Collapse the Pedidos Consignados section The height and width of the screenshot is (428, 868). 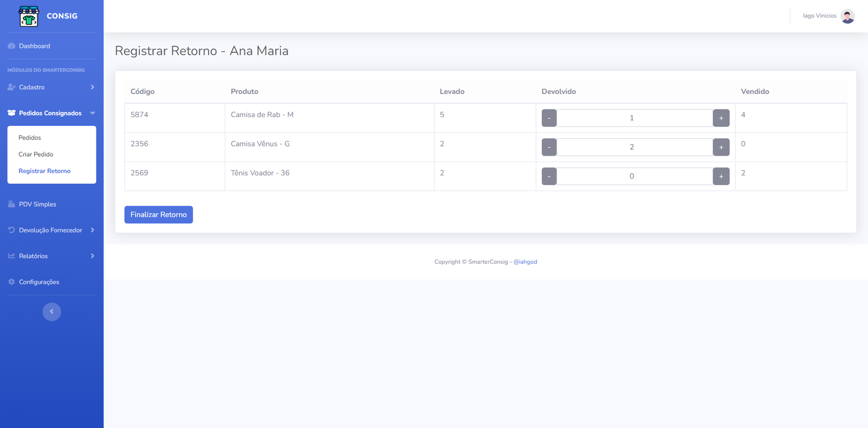(x=92, y=113)
